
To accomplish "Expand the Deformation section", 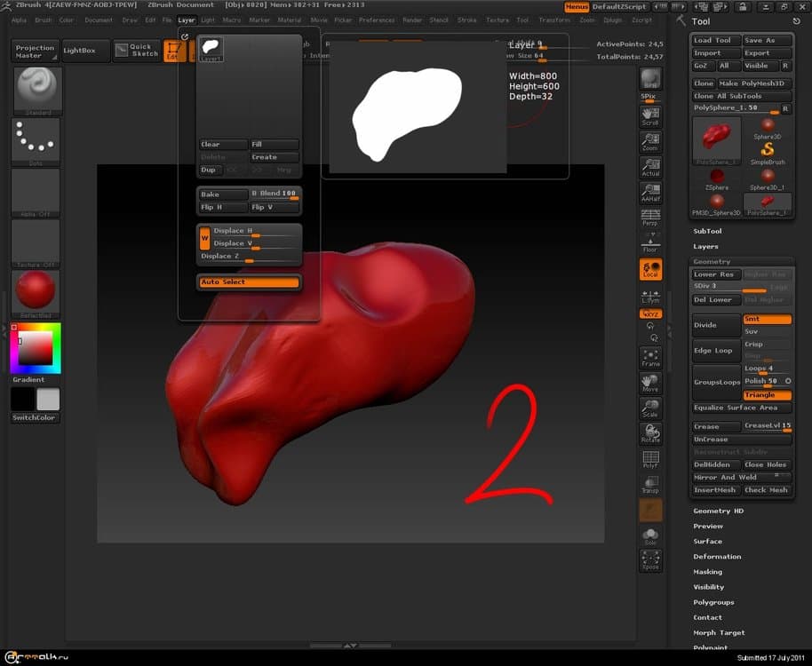I will [x=717, y=557].
